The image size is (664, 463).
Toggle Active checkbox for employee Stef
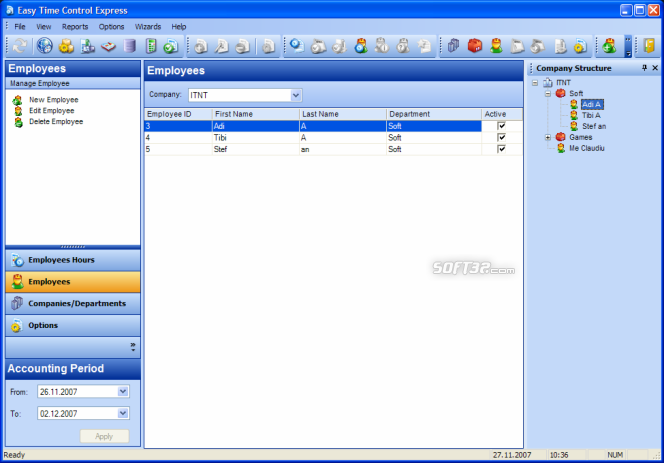click(x=502, y=149)
